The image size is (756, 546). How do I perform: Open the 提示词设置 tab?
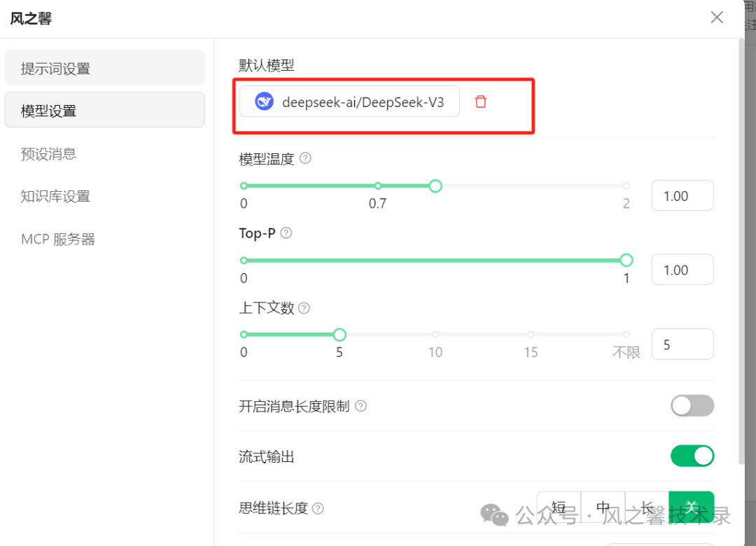tap(105, 69)
